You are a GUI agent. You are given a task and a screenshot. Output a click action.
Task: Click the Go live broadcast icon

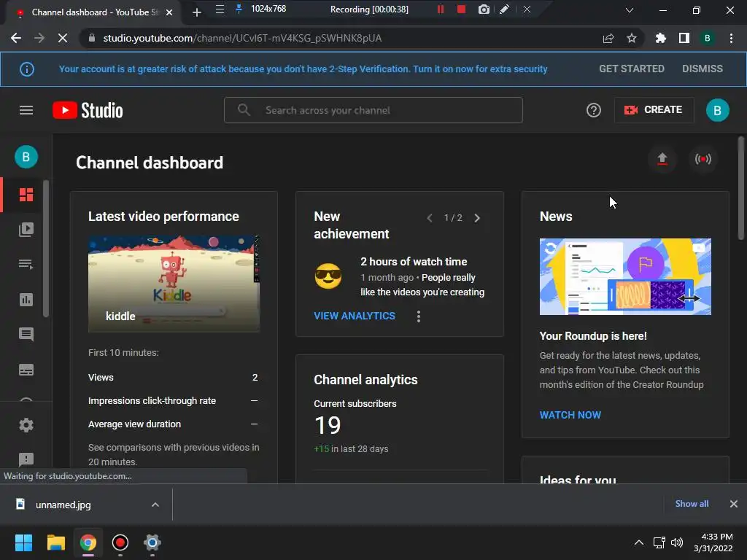tap(703, 159)
